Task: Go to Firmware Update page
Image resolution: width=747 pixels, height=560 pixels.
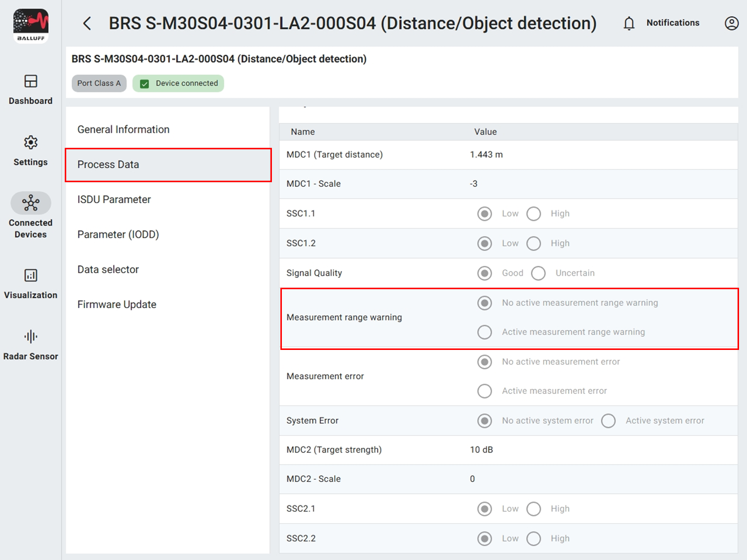Action: pyautogui.click(x=117, y=305)
